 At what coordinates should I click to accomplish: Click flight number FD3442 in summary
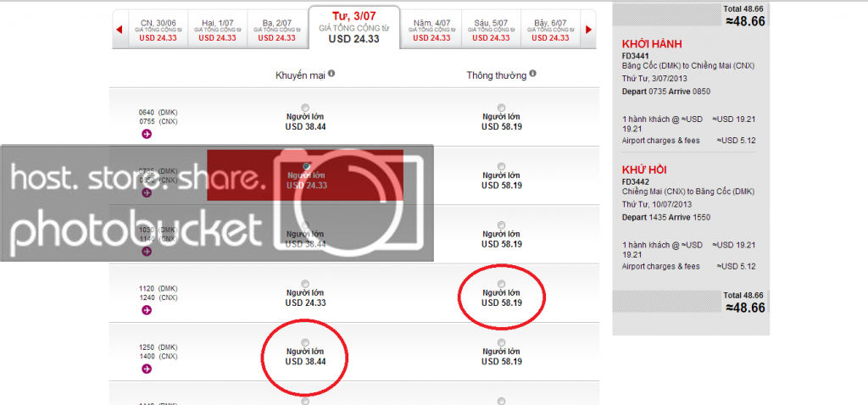click(636, 181)
